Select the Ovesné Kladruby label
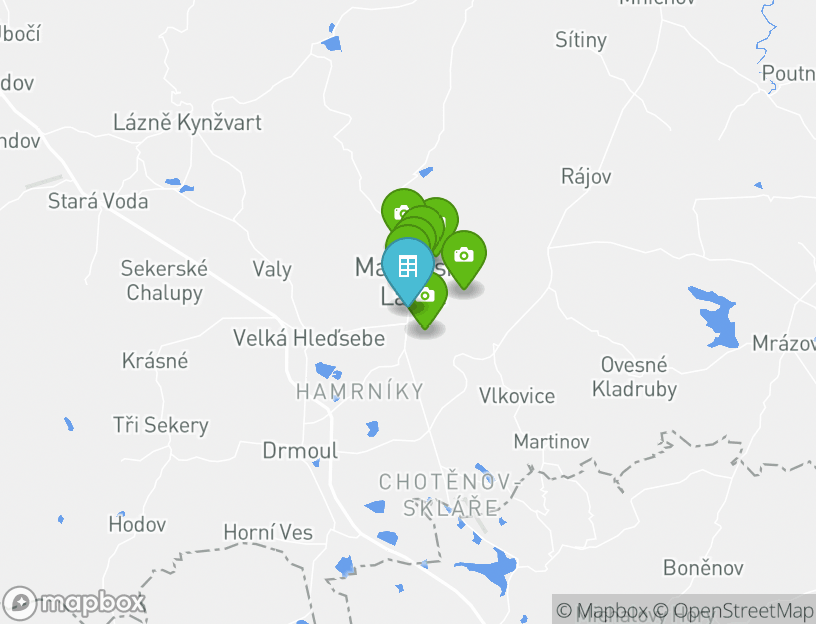Screen dimensions: 816x624 [634, 377]
